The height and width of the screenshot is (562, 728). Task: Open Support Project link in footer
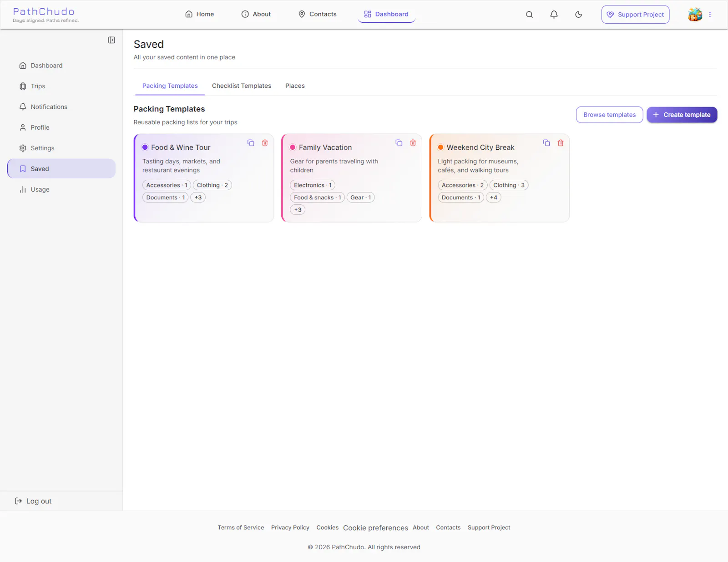(x=489, y=527)
